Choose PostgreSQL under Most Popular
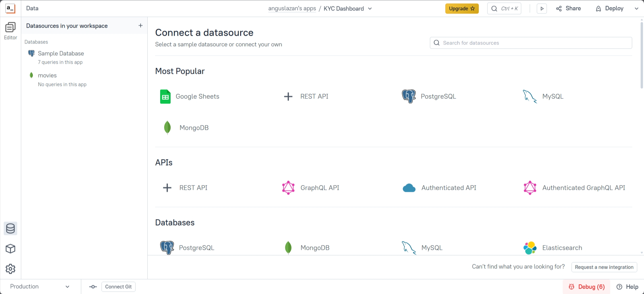The height and width of the screenshot is (294, 644). [429, 96]
